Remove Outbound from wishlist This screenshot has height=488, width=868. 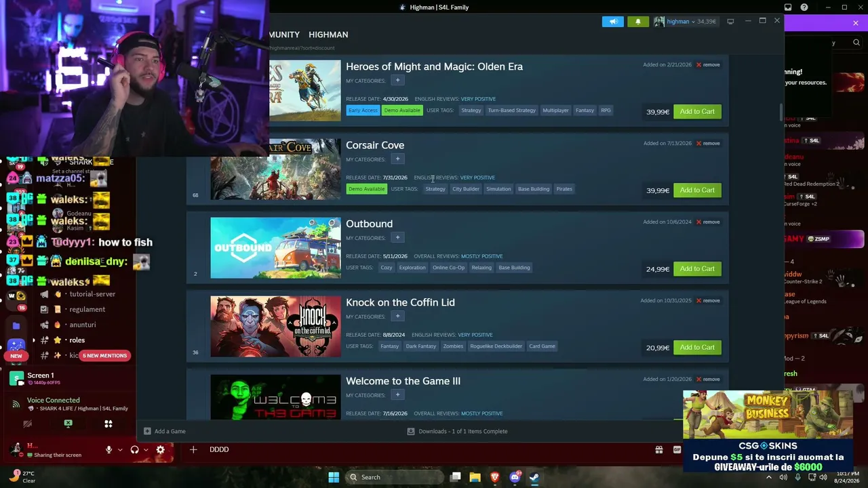pos(708,222)
